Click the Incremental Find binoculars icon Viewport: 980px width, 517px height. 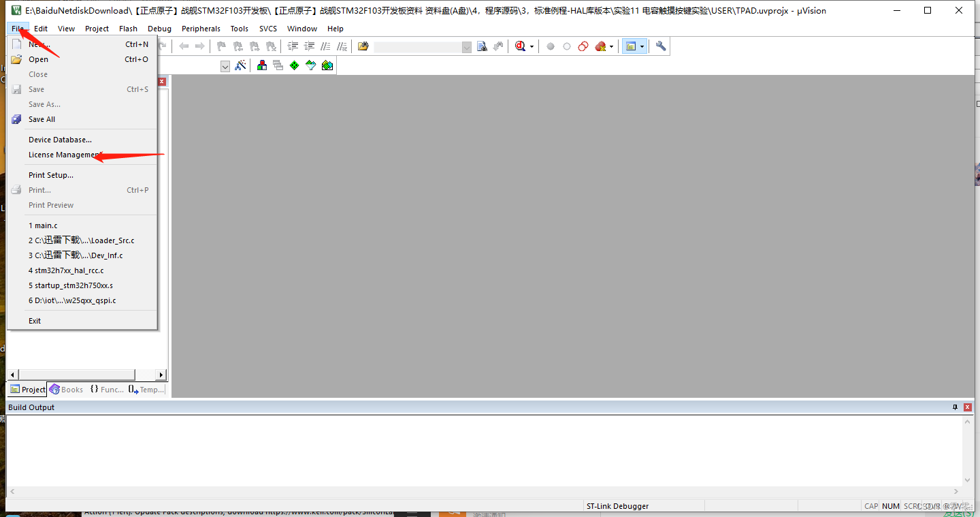click(x=499, y=46)
